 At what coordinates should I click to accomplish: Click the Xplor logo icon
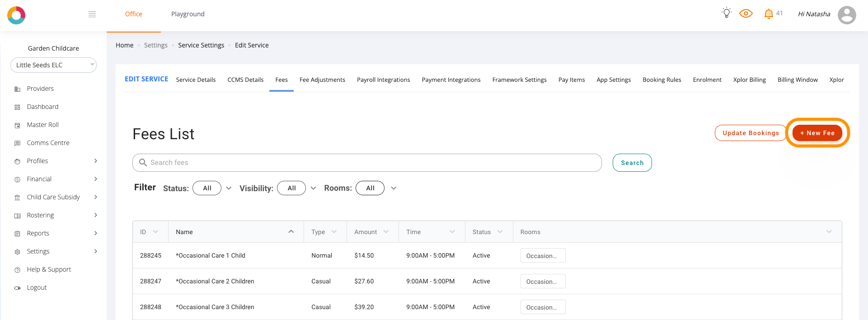pyautogui.click(x=16, y=15)
